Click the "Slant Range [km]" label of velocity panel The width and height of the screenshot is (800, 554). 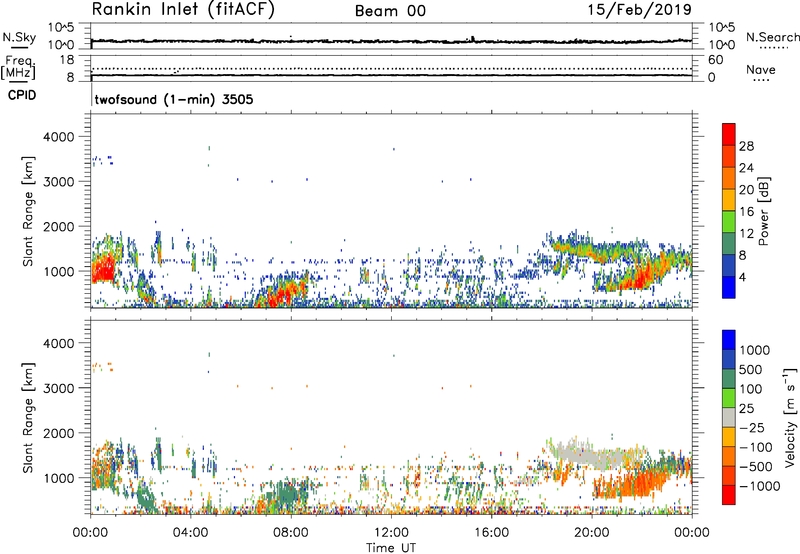[x=28, y=418]
